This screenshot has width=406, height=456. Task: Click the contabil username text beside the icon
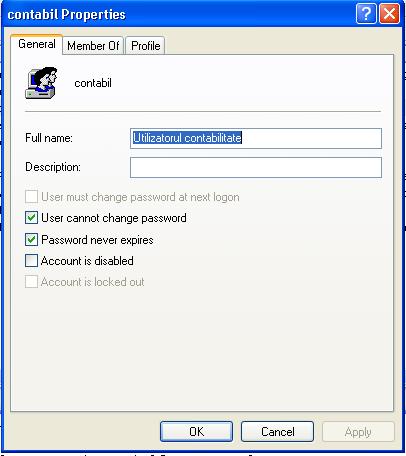coord(93,83)
